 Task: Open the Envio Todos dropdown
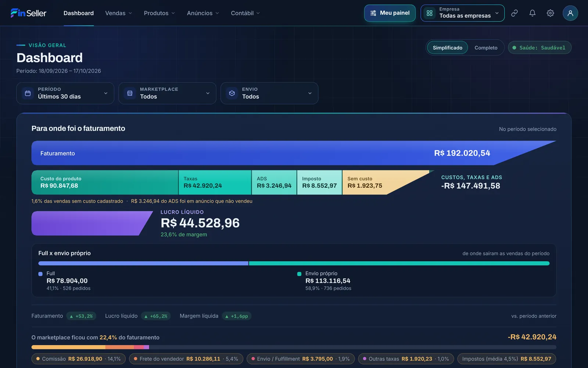pyautogui.click(x=269, y=93)
